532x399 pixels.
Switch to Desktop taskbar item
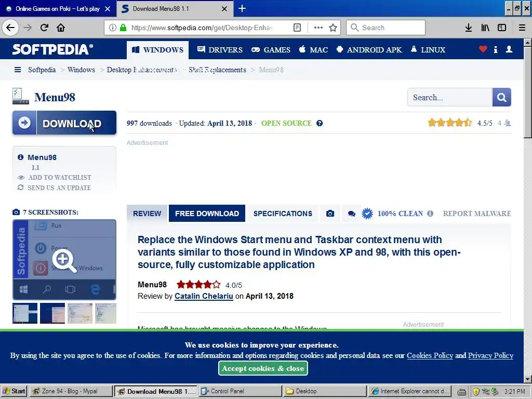coord(325,391)
